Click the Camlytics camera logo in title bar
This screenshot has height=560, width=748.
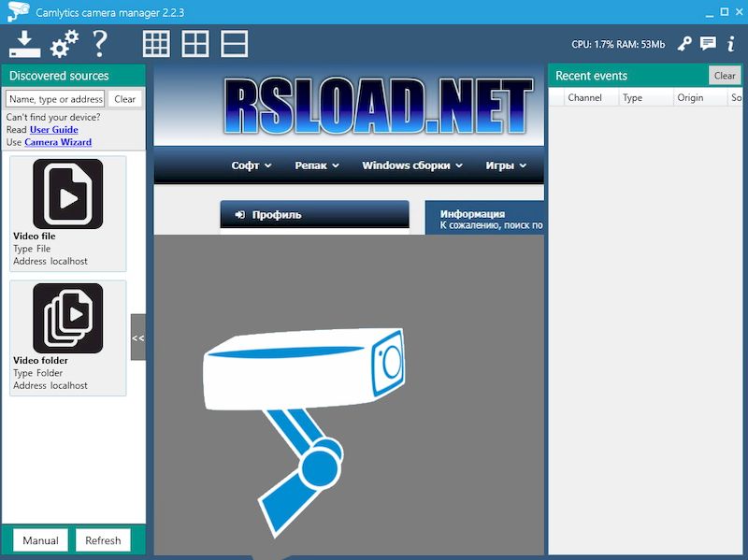pos(19,11)
